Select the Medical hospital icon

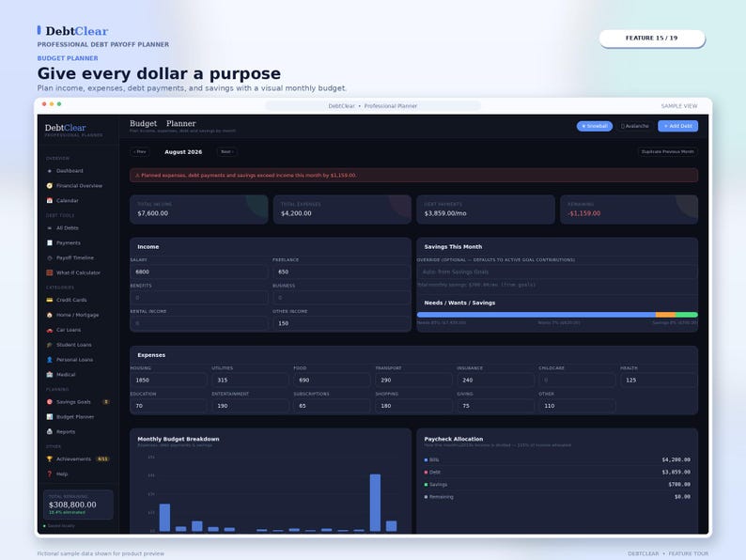[x=50, y=375]
